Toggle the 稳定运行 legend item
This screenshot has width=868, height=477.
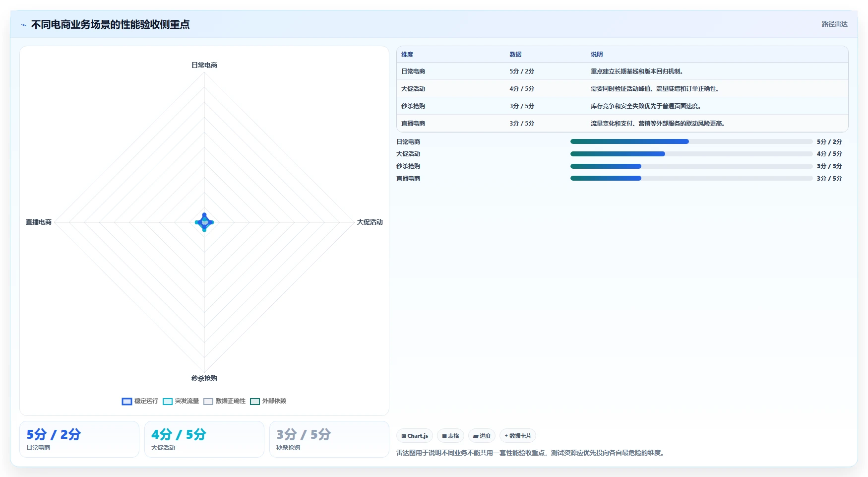(x=140, y=401)
